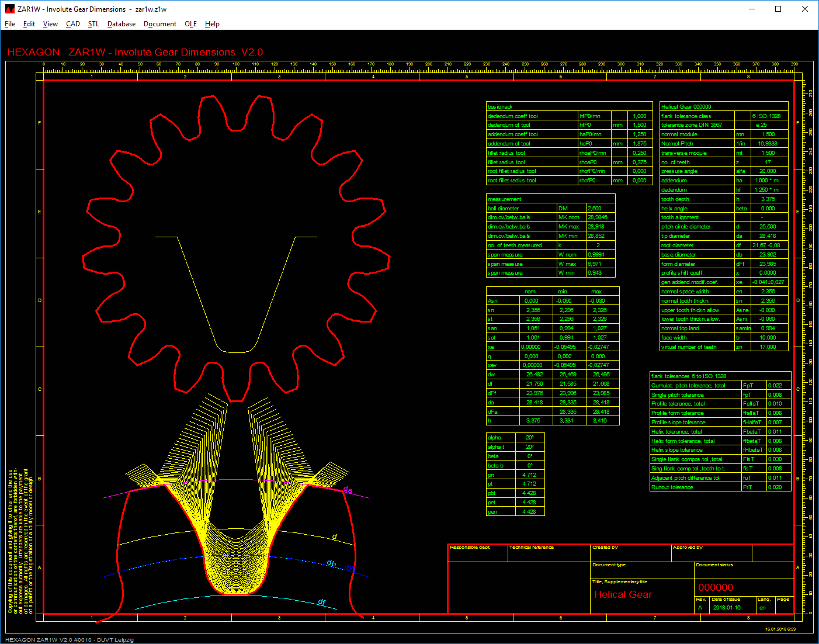Click the 'basic rack' table header
This screenshot has width=819, height=644.
(500, 107)
